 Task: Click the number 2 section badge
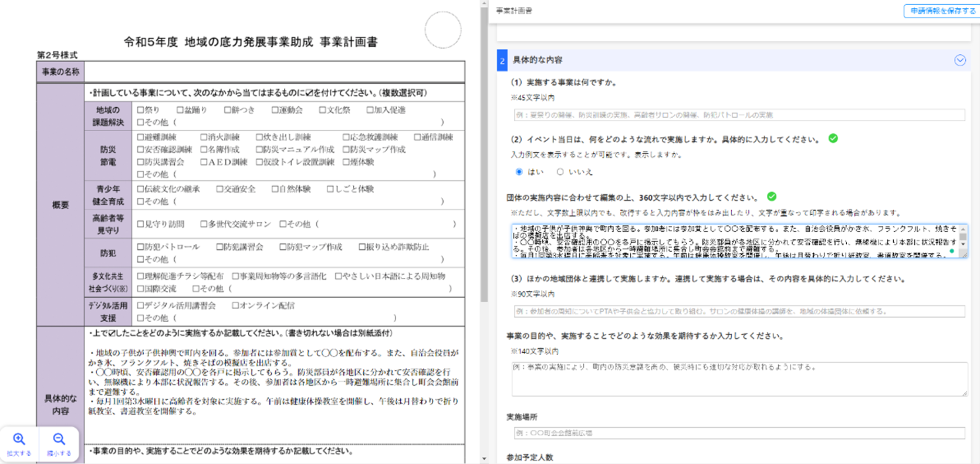[502, 61]
